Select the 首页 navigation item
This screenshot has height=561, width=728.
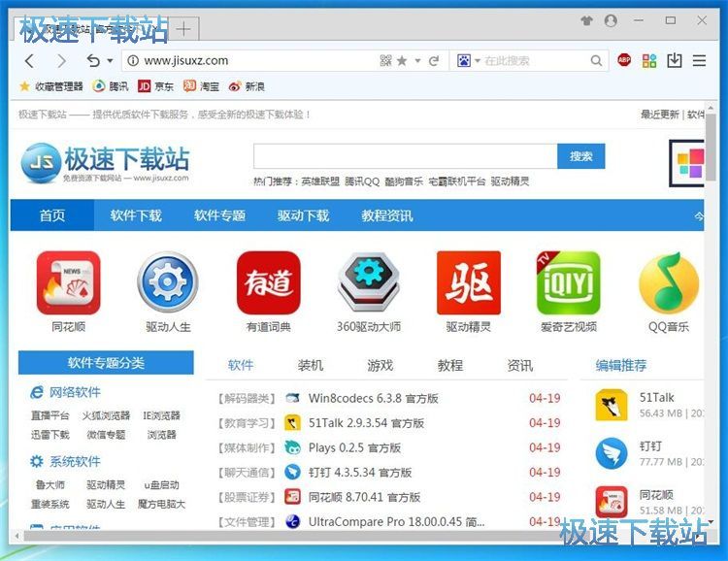tap(52, 215)
